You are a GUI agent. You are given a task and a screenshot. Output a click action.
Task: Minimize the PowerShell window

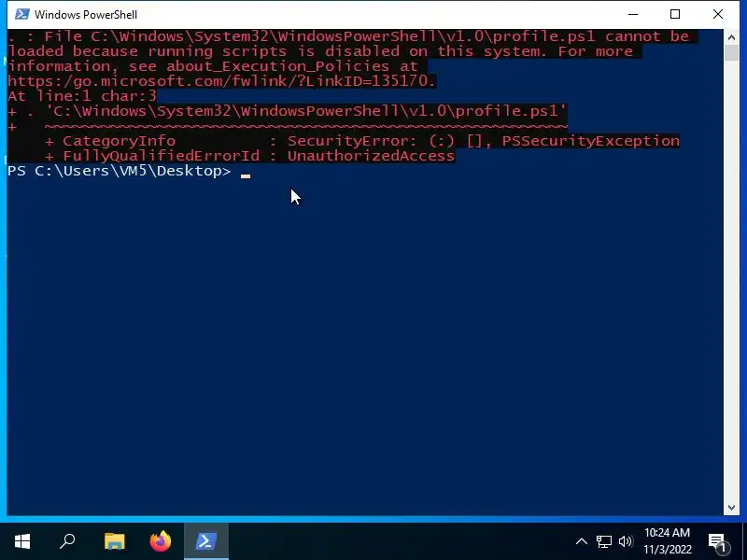tap(633, 14)
